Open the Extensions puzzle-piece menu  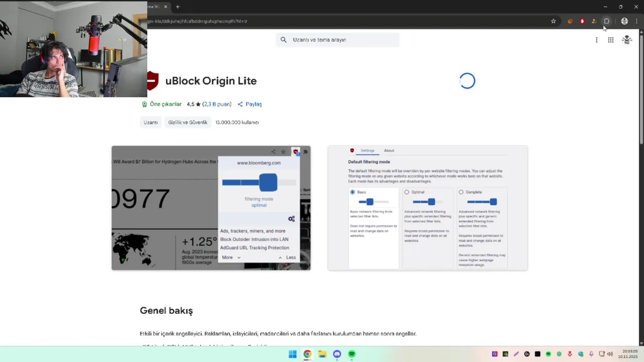click(606, 21)
